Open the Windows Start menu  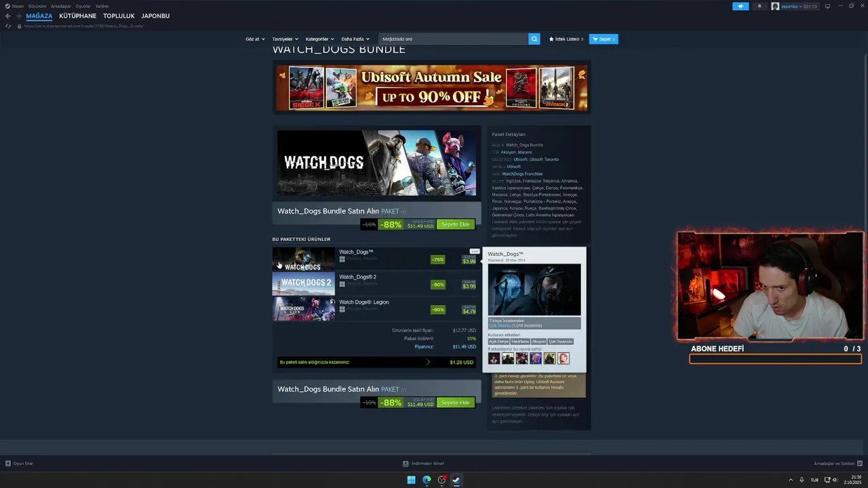pyautogui.click(x=411, y=480)
